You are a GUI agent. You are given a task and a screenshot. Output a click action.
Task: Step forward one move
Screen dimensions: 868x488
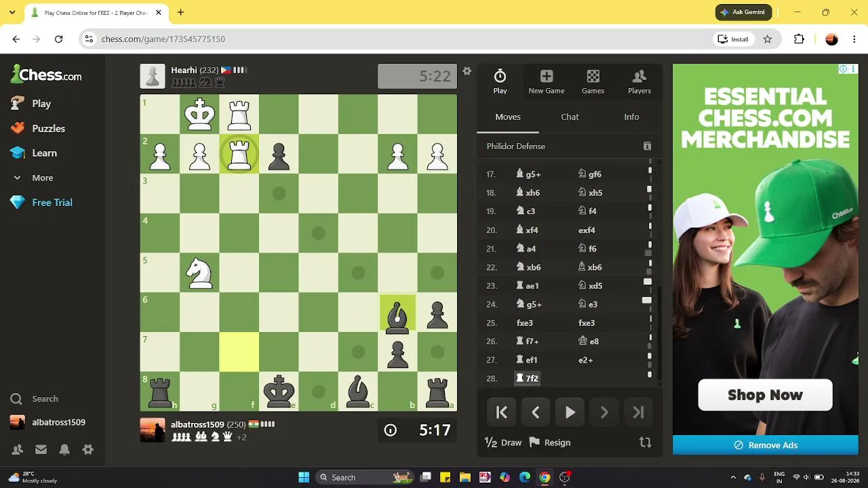pyautogui.click(x=604, y=412)
